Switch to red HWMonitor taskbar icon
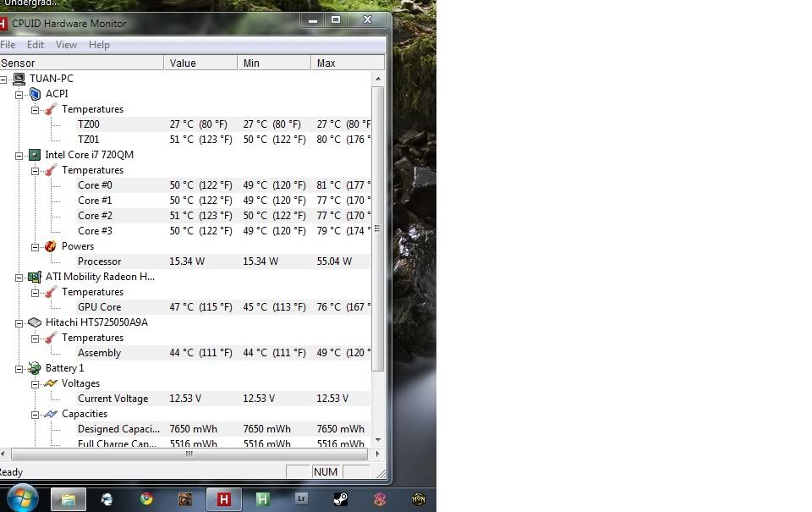The width and height of the screenshot is (812, 512). [223, 499]
